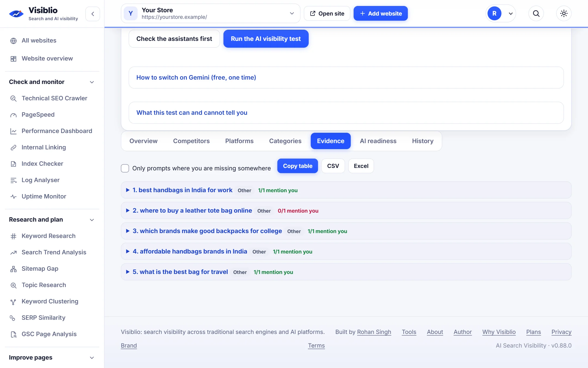Open the user account dropdown arrow

[511, 13]
